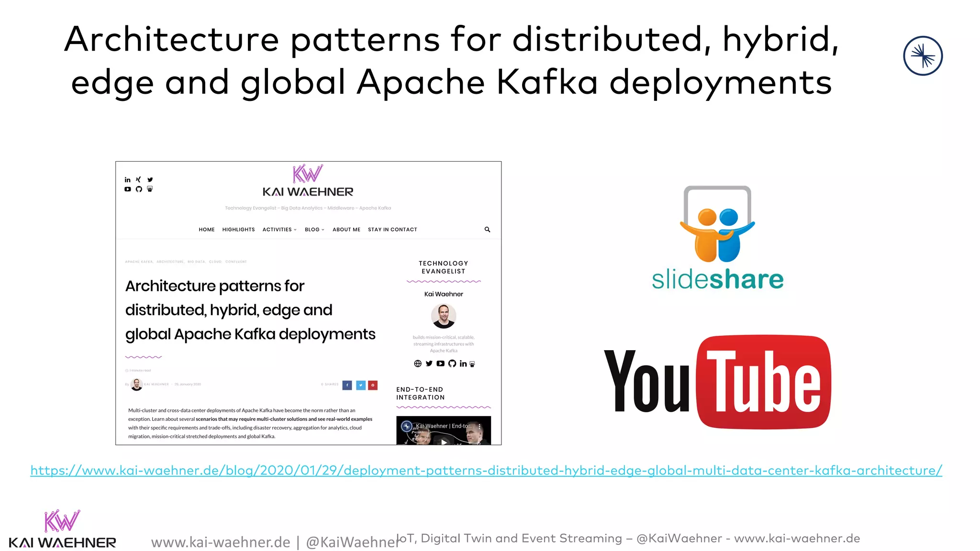This screenshot has height=551, width=980.
Task: Click the globe website icon under the author bio
Action: point(418,364)
